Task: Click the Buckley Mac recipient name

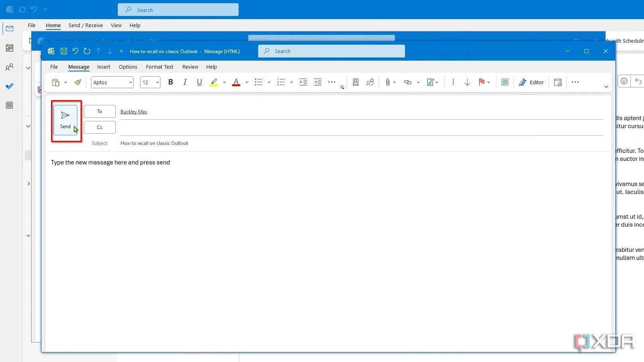Action: click(134, 112)
